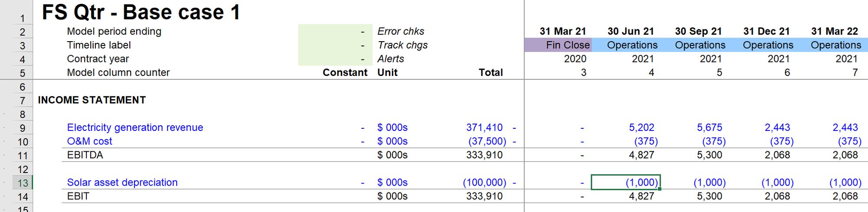The width and height of the screenshot is (868, 212).
Task: Select the FS Qtr - Base case 1 title
Action: 141,12
